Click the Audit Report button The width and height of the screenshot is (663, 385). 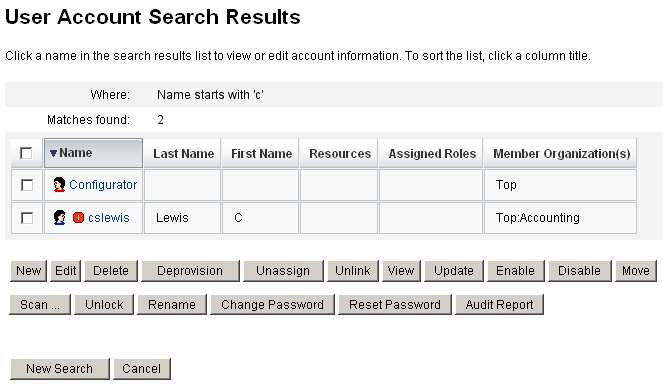point(499,305)
